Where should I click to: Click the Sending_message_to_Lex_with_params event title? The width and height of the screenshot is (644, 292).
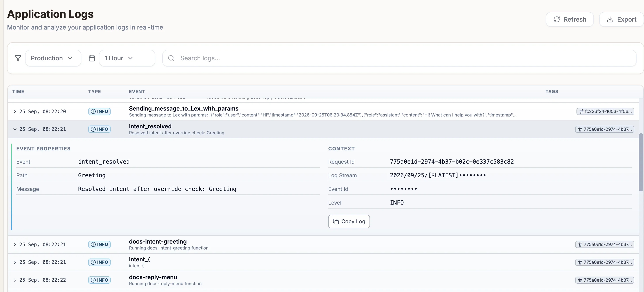(x=184, y=108)
